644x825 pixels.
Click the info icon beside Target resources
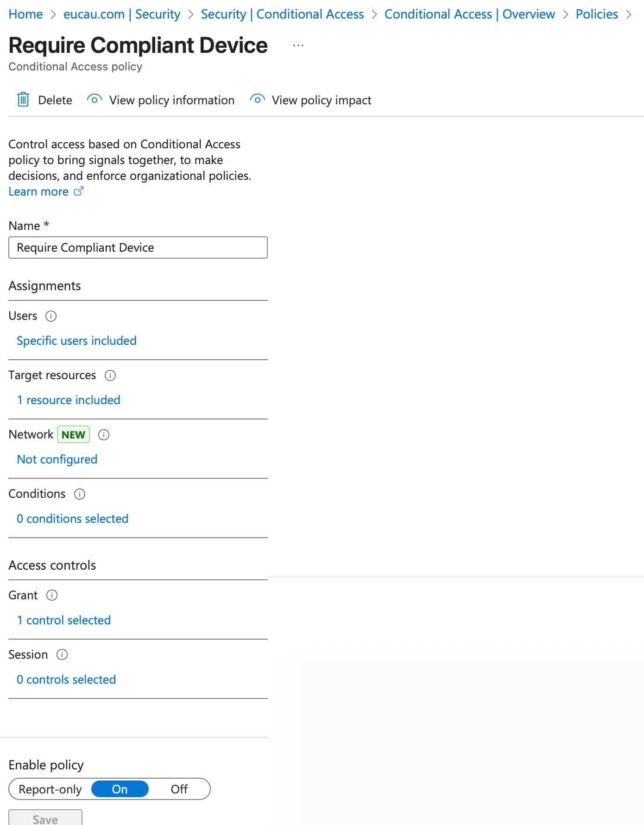pyautogui.click(x=110, y=375)
